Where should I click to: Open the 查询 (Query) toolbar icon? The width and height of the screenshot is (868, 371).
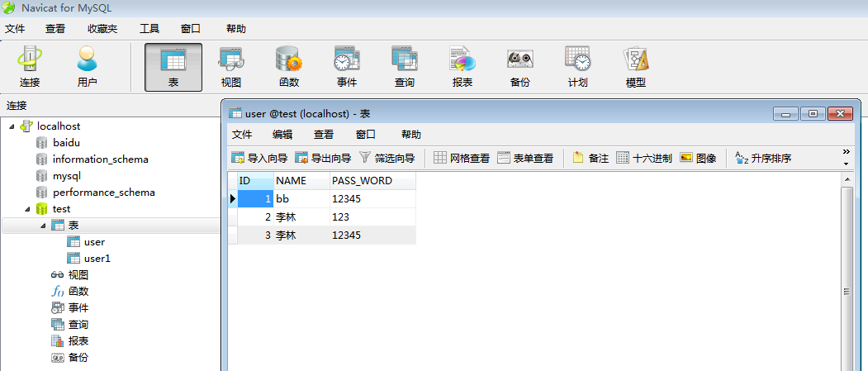(404, 67)
